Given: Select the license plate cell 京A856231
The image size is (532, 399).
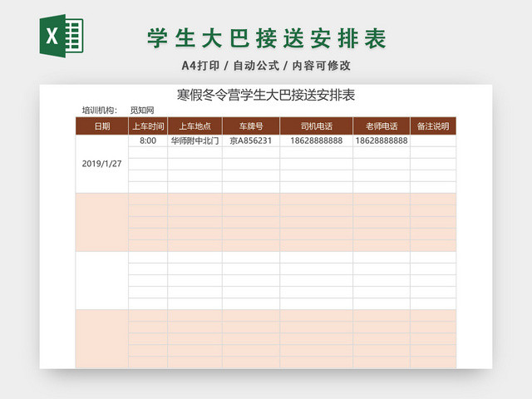Looking at the screenshot, I should [251, 140].
